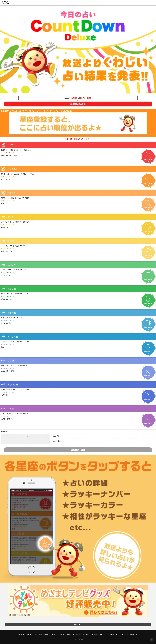Open the Scorpio (さそり座) icon button

(x=148, y=204)
